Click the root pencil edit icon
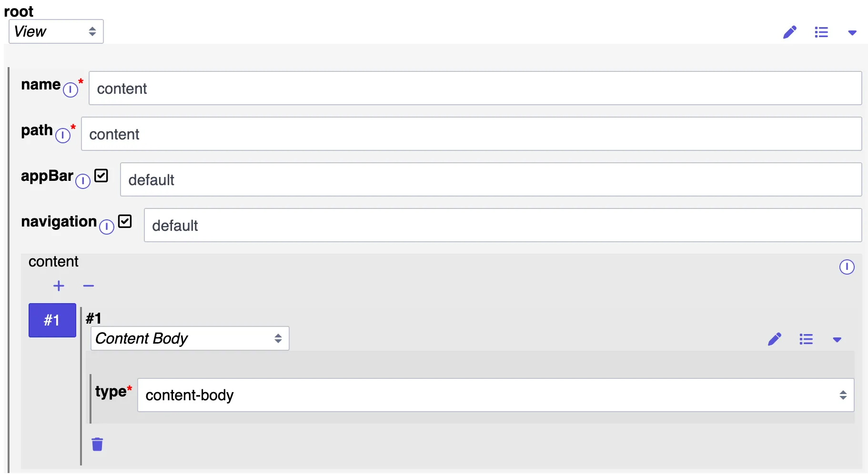 (790, 32)
